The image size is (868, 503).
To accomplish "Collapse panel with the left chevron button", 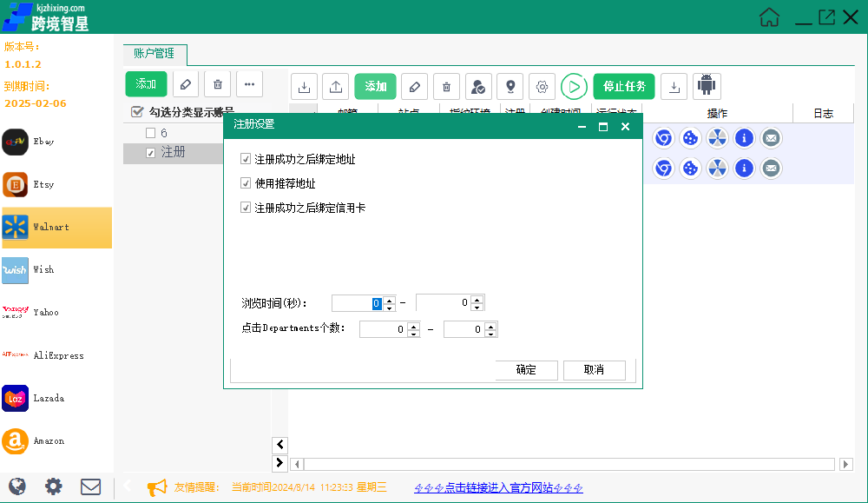I will 280,445.
